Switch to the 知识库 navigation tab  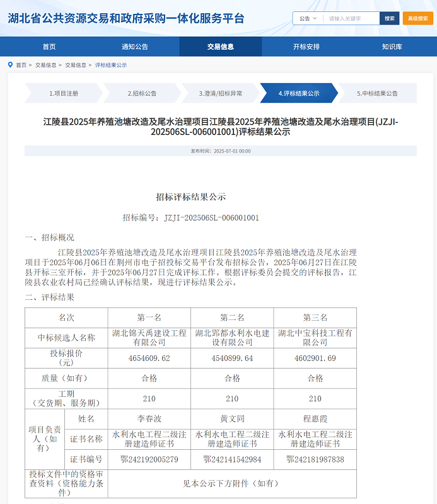[x=392, y=47]
